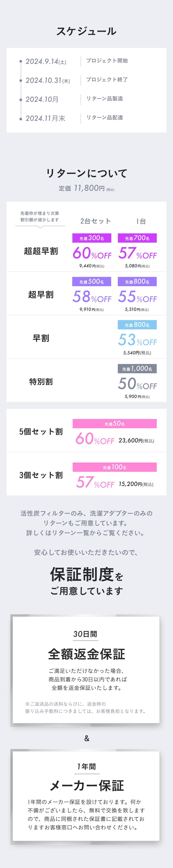Select the pink 先着100名 bar
The image size is (173, 868).
point(115,467)
